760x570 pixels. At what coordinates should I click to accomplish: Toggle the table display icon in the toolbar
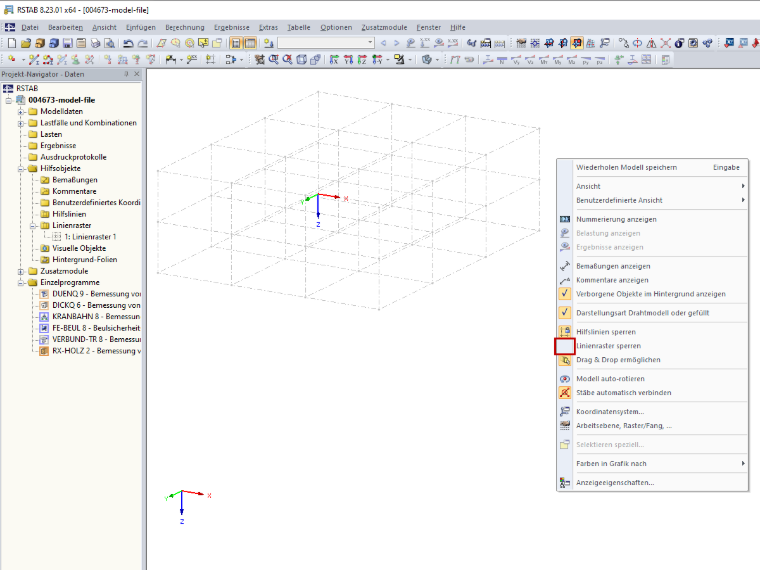coord(250,44)
